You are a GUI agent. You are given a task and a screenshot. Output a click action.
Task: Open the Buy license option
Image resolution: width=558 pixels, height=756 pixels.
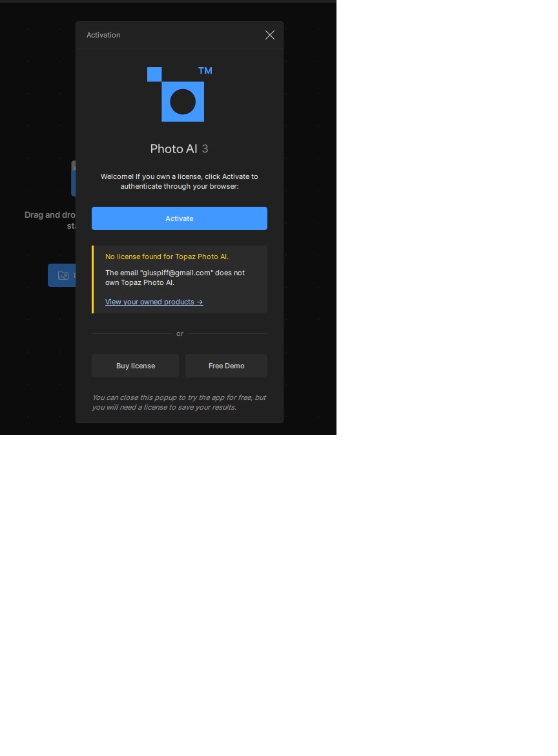tap(136, 366)
